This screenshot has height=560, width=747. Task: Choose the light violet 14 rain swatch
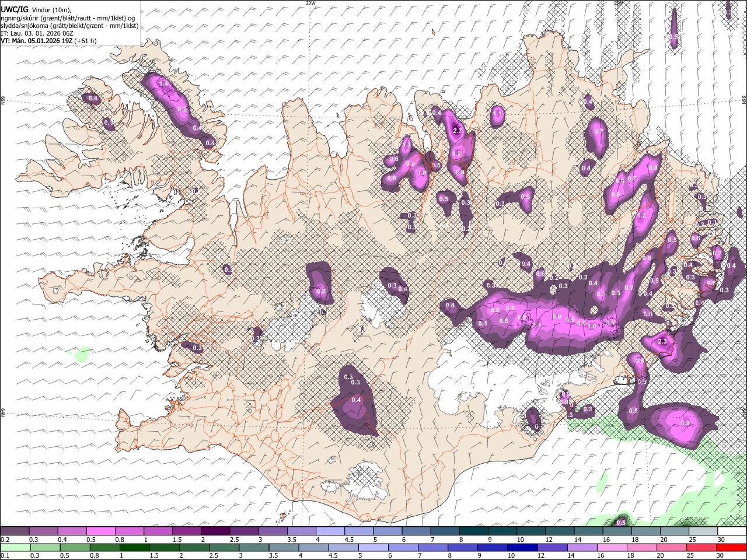pyautogui.click(x=582, y=547)
